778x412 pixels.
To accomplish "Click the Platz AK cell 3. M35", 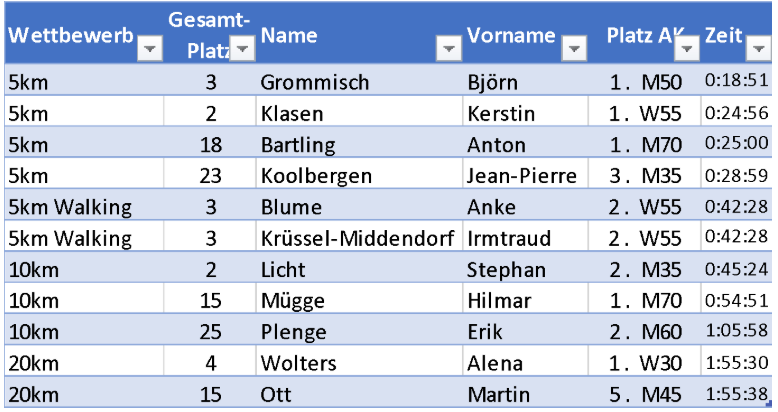I will (x=645, y=176).
